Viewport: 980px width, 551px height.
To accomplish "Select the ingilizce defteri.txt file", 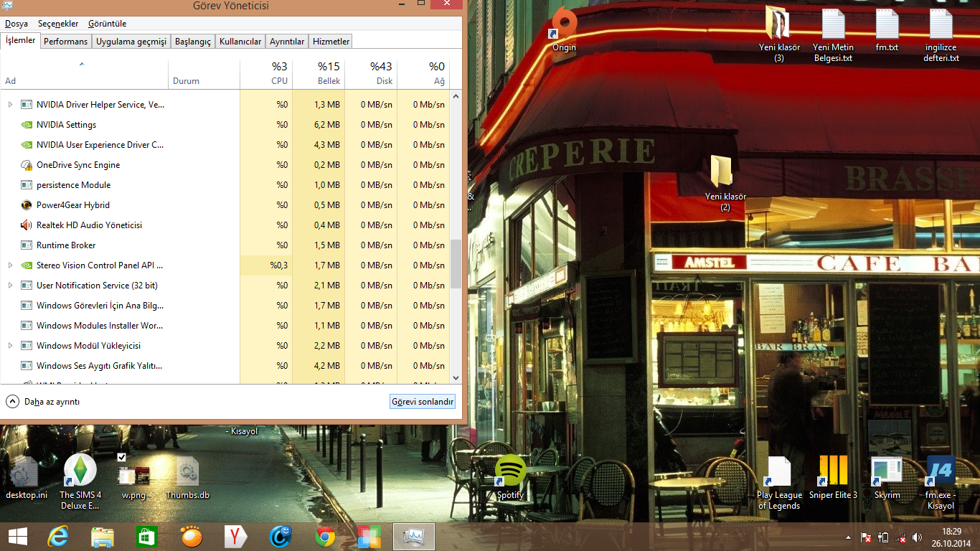I will [x=941, y=34].
